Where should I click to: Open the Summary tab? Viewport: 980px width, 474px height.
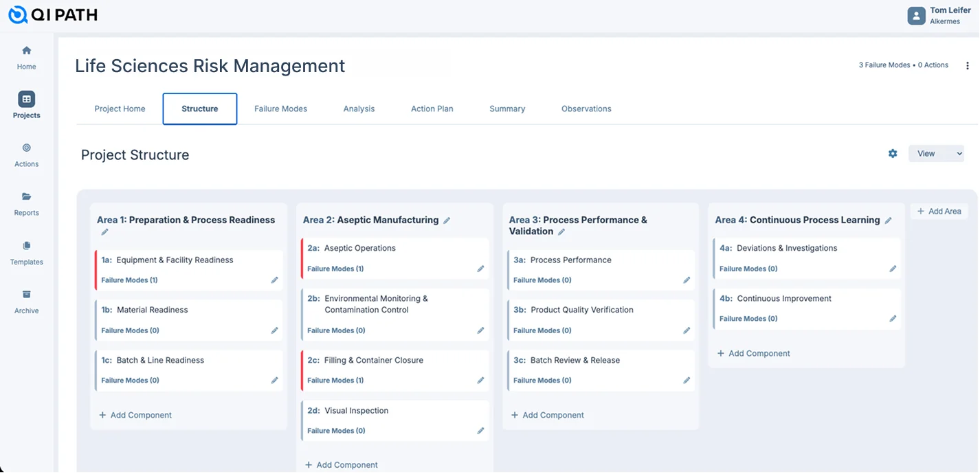coord(507,109)
